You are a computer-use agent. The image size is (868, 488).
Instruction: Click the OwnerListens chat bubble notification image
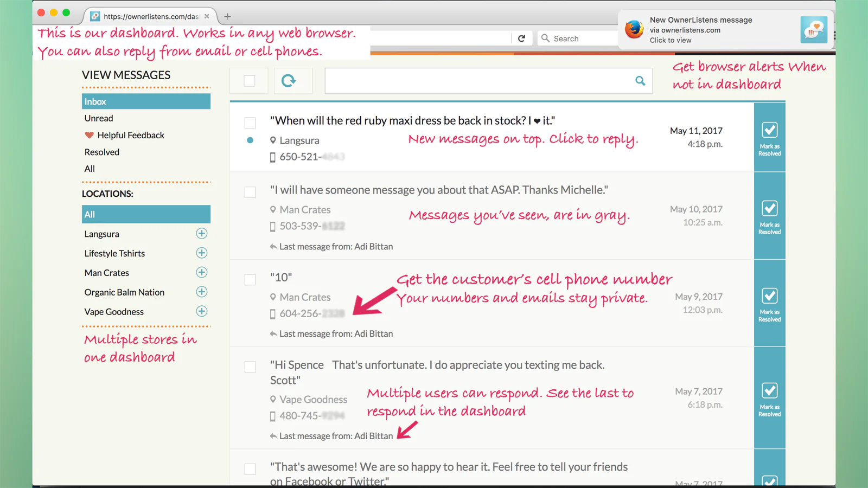[x=814, y=30]
